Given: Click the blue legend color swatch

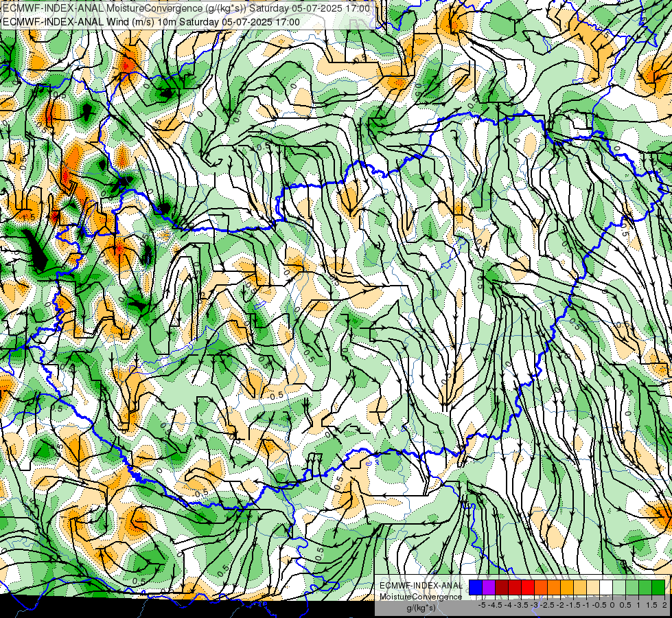Looking at the screenshot, I should click(x=476, y=588).
